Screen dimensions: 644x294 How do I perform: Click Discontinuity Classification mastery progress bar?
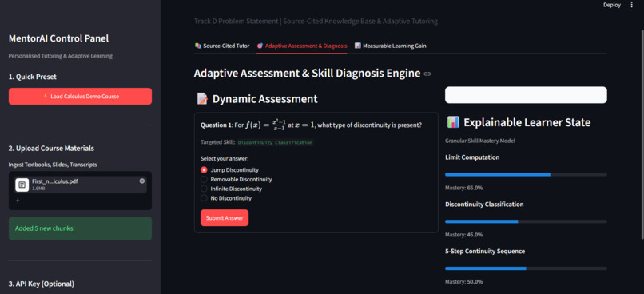pyautogui.click(x=526, y=221)
